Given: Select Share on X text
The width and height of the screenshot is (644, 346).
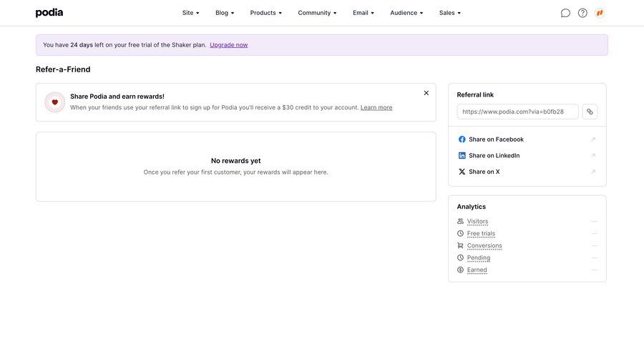Looking at the screenshot, I should (x=484, y=172).
